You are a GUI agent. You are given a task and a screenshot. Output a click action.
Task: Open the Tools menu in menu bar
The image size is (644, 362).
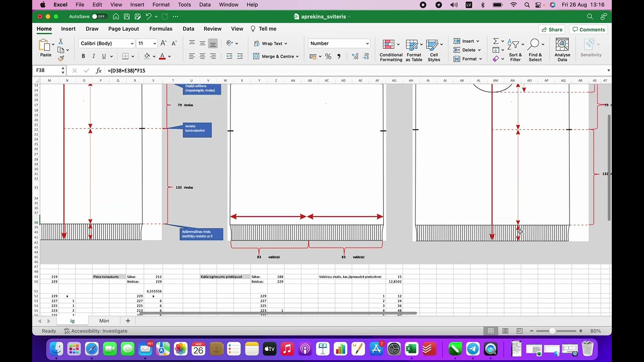[185, 5]
